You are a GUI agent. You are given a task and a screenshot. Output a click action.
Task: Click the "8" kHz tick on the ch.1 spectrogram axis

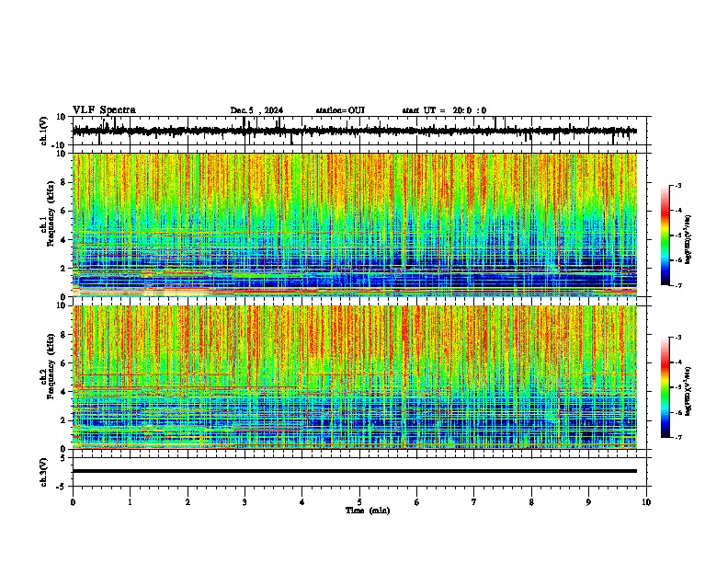[64, 182]
